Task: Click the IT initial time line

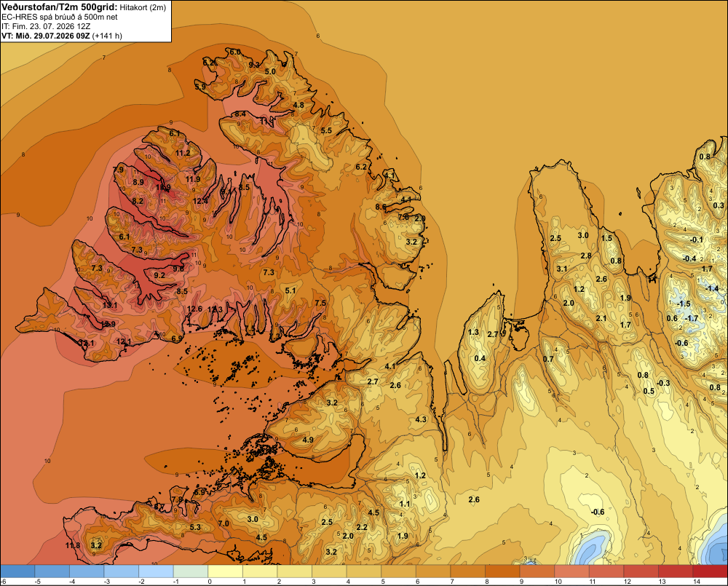Action: point(46,26)
